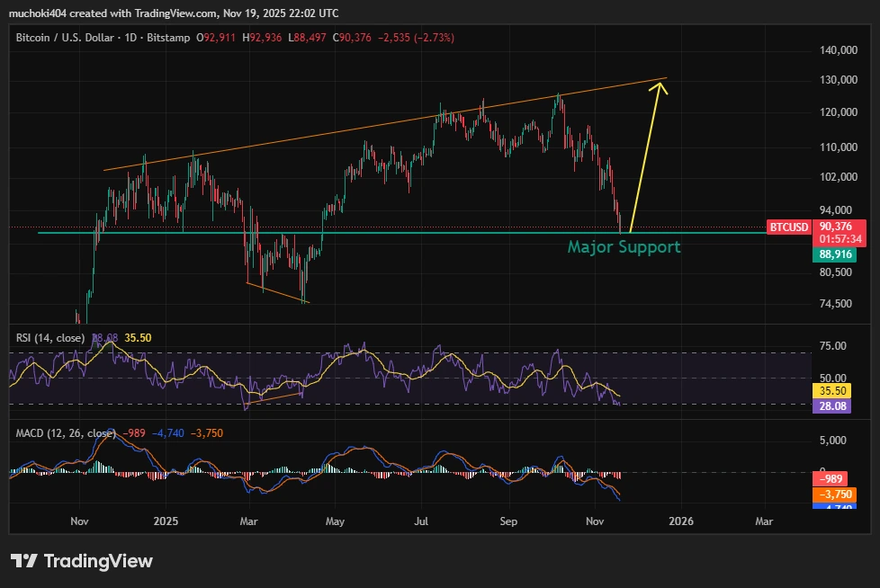Select the BTCUSD price tag label

tap(789, 227)
